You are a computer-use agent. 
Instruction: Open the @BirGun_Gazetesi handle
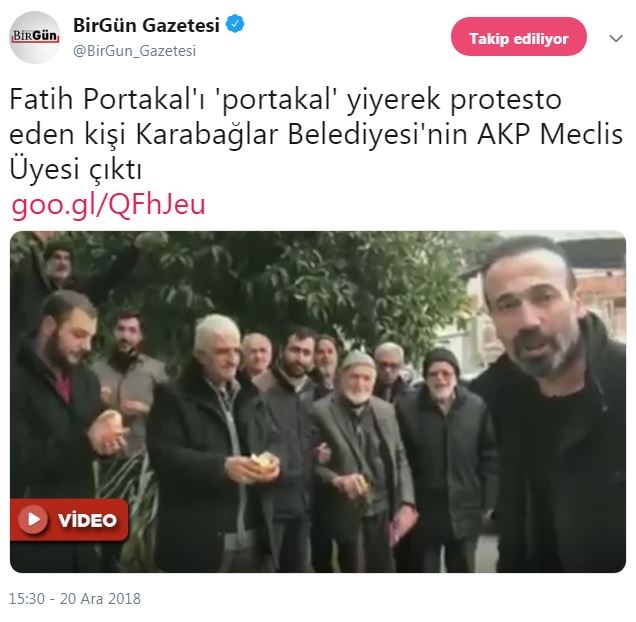coord(134,51)
